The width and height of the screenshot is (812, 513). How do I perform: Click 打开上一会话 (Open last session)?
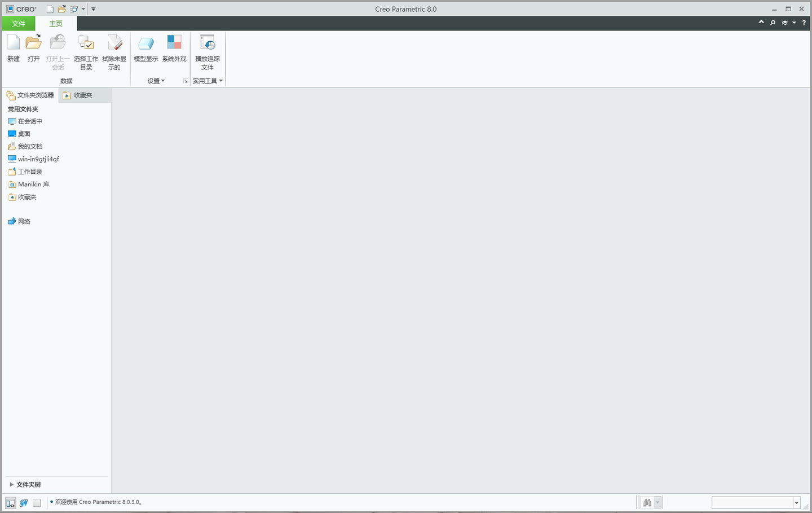point(58,52)
